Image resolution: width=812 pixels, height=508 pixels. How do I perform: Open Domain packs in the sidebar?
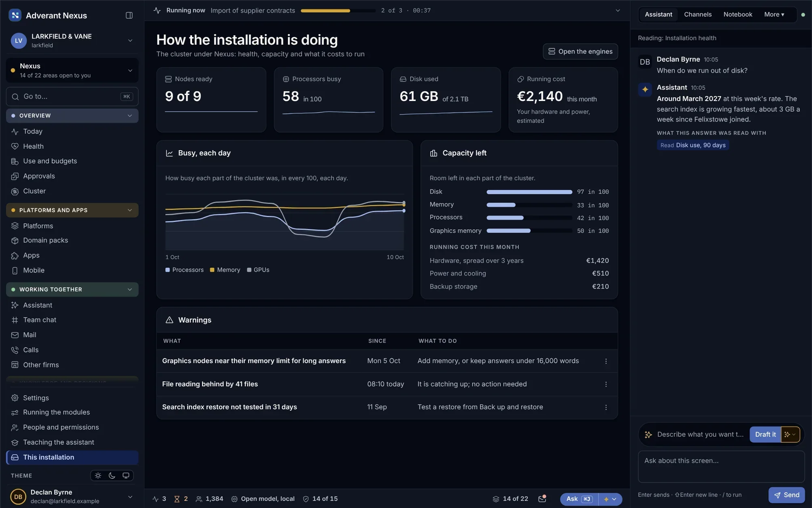click(x=72, y=240)
